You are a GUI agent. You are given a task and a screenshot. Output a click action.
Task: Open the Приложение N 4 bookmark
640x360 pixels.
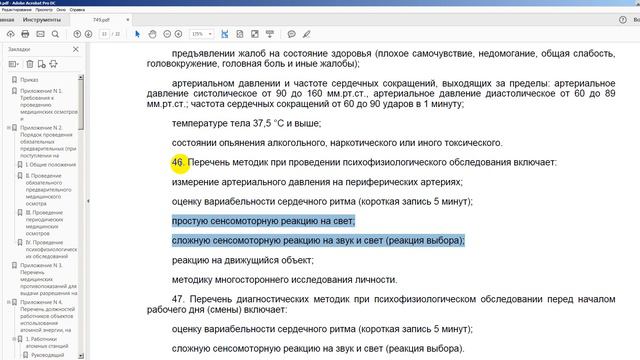tap(47, 316)
